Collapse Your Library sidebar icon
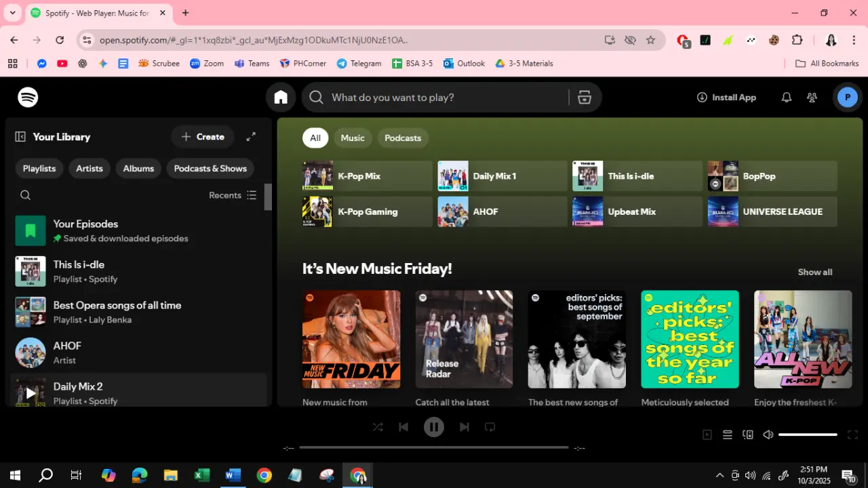 [20, 137]
